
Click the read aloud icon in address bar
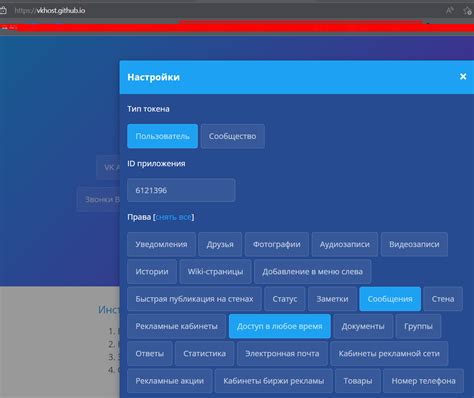tap(450, 11)
